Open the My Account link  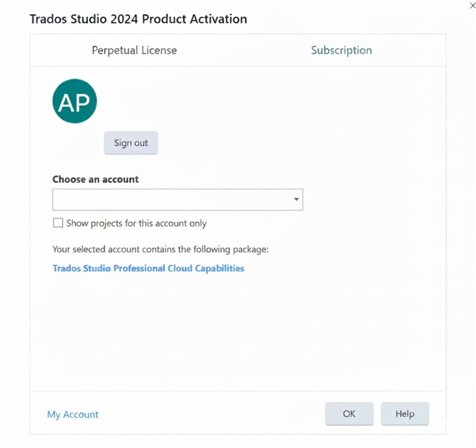73,414
